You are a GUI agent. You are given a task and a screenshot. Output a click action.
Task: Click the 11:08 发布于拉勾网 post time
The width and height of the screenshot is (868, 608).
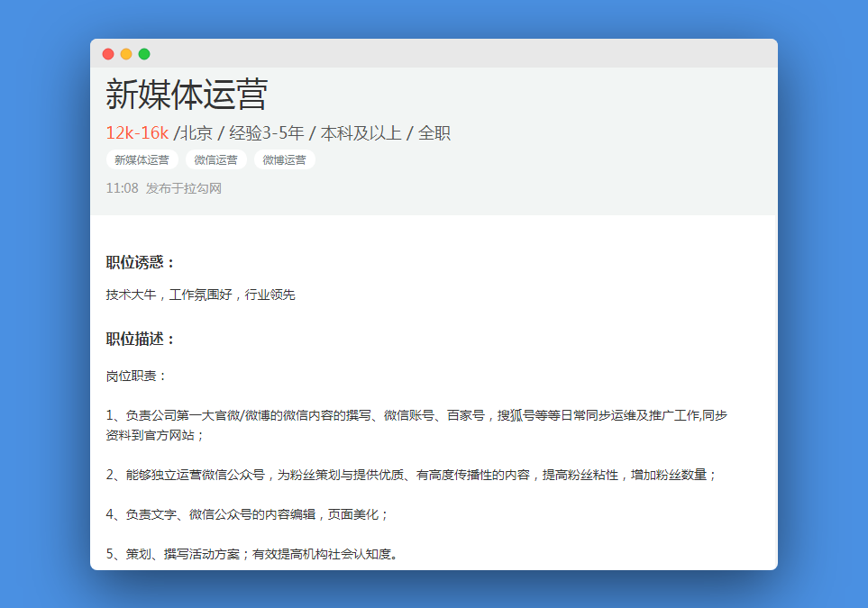coord(164,188)
